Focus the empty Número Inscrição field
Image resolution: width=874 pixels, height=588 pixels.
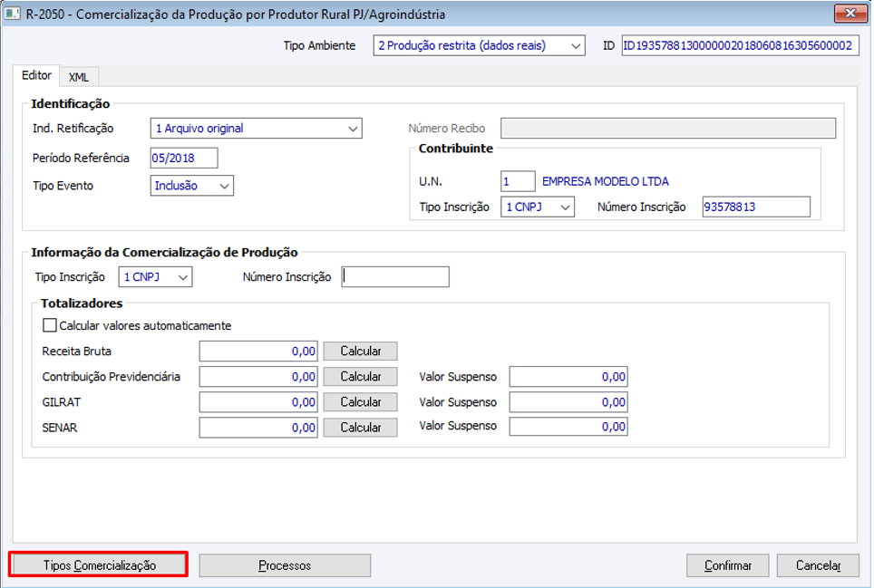[394, 276]
